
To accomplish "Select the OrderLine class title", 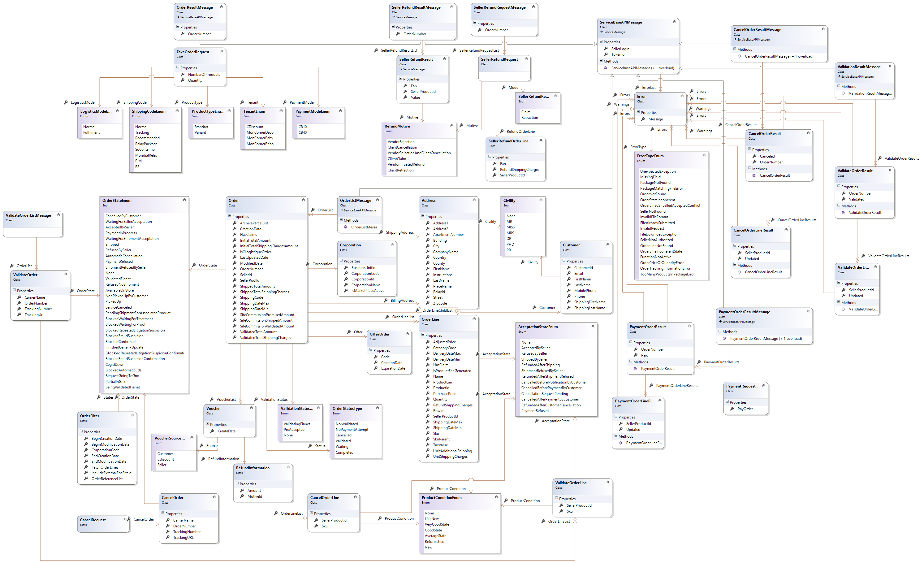I will [x=430, y=320].
